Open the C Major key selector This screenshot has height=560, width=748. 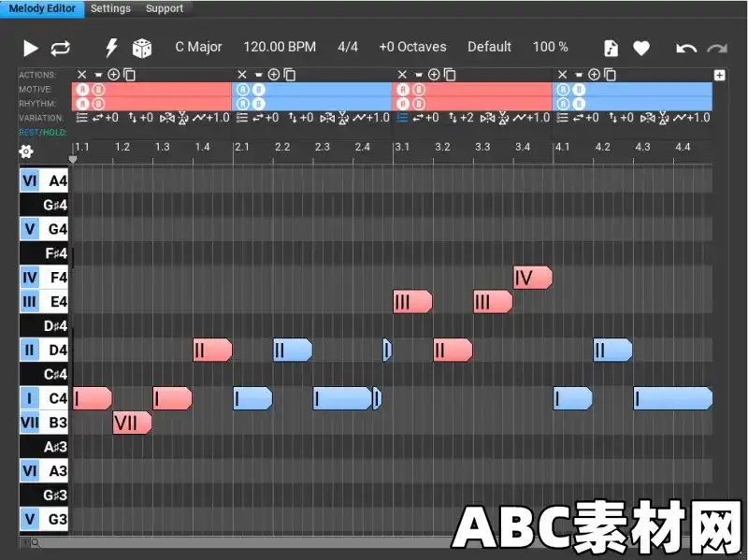point(198,47)
